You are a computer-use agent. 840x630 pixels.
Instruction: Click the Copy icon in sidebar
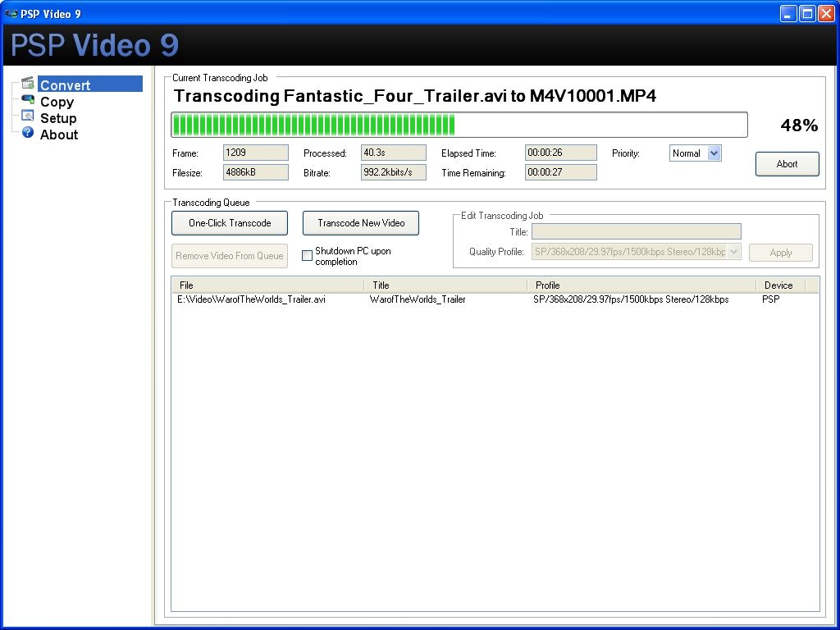[28, 101]
